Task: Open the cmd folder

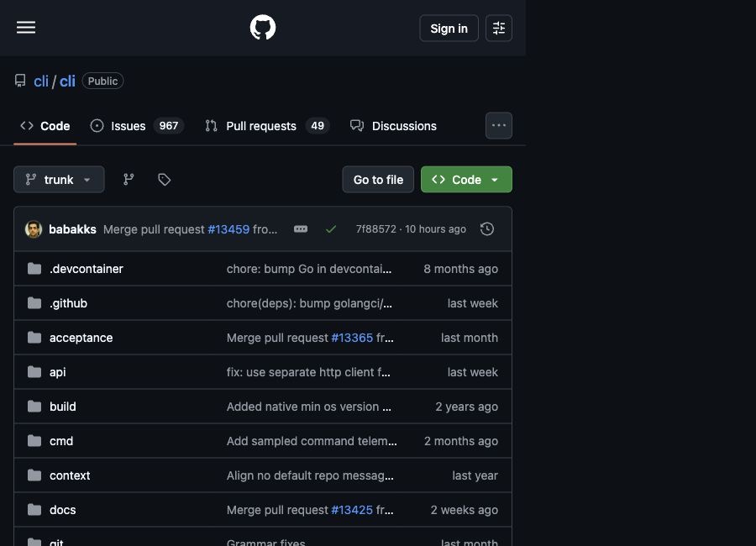Action: [61, 441]
